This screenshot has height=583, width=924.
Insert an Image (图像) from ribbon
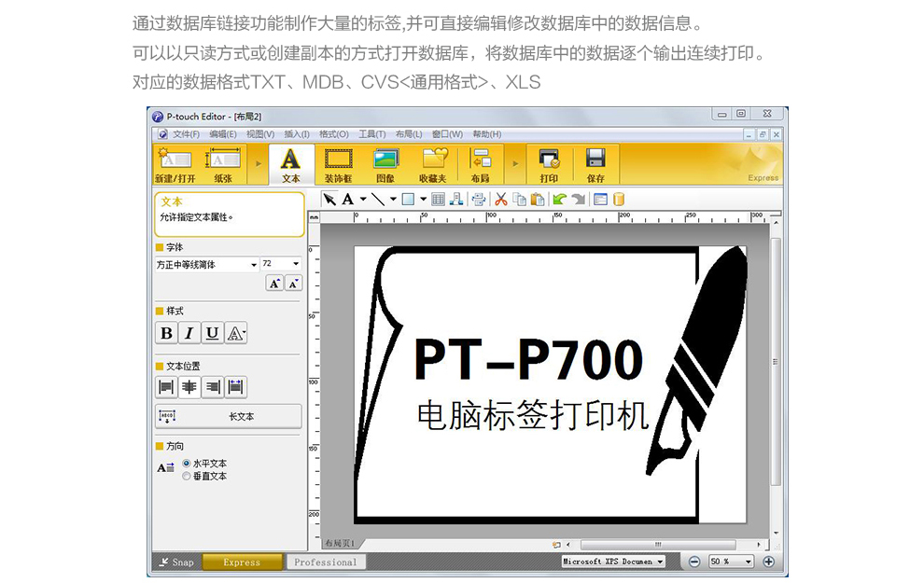(x=385, y=164)
